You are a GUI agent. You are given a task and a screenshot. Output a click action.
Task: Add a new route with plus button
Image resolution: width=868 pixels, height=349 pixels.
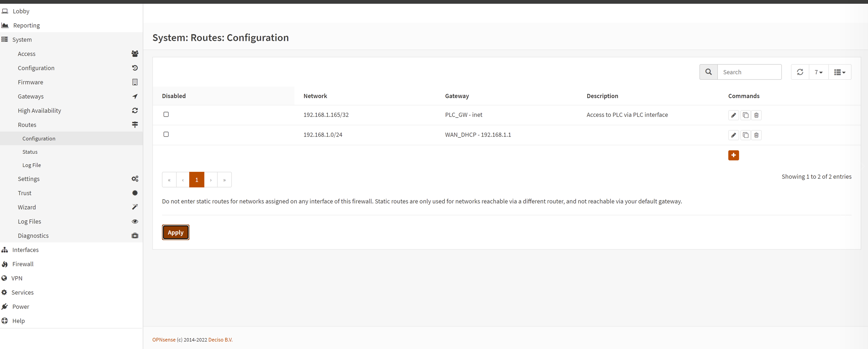733,155
